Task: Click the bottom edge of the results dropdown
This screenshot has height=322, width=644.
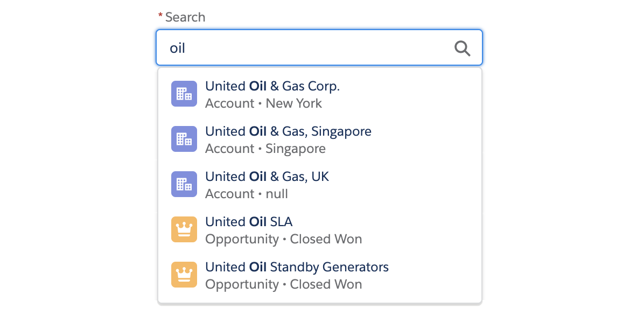Action: pyautogui.click(x=319, y=303)
